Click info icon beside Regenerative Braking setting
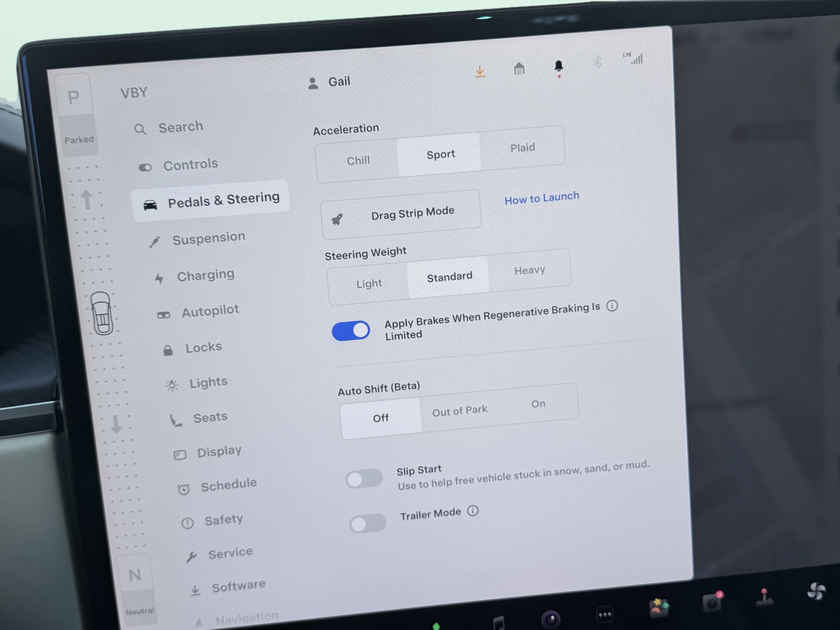840x630 pixels. click(x=612, y=306)
